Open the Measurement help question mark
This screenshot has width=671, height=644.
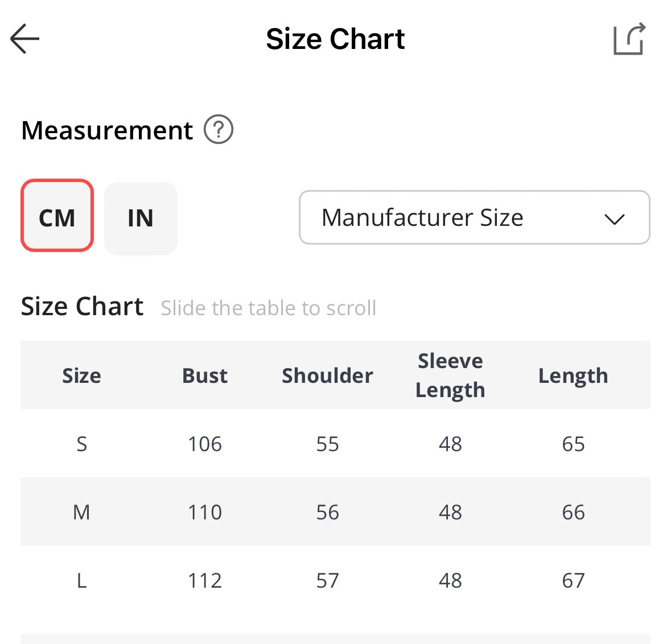(218, 129)
